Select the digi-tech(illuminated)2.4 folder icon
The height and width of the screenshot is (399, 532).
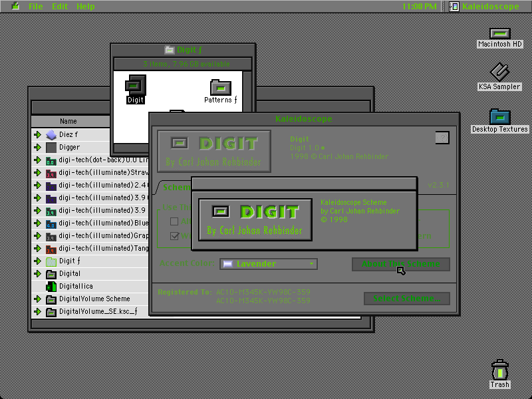tap(51, 186)
